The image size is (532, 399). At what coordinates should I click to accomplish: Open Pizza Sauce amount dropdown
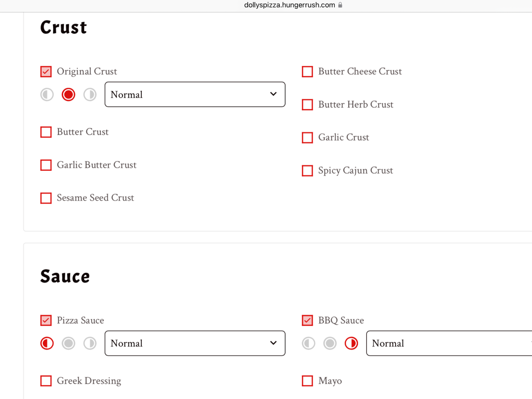point(195,343)
